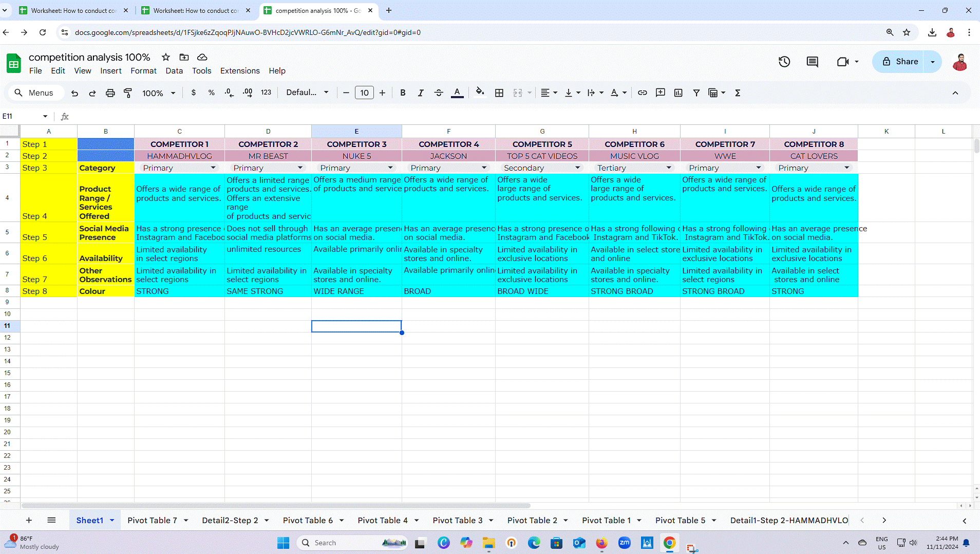Expand the Share options arrow
The height and width of the screenshot is (554, 980).
932,62
